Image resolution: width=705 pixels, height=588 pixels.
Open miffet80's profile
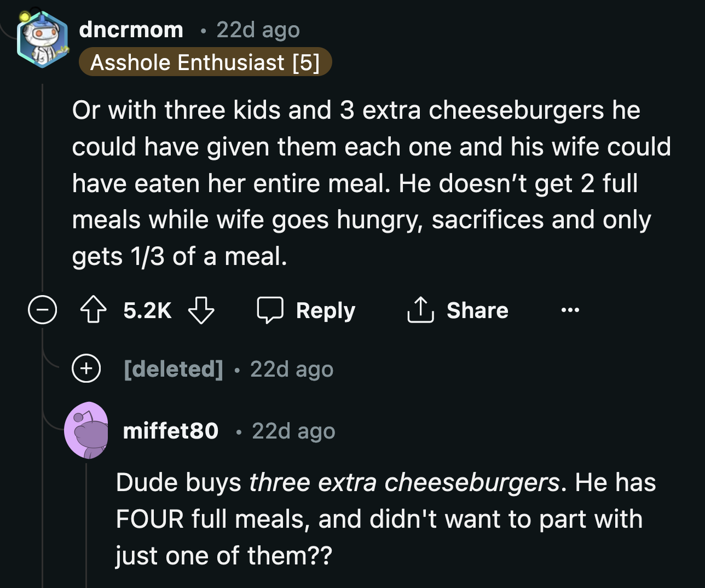[170, 431]
